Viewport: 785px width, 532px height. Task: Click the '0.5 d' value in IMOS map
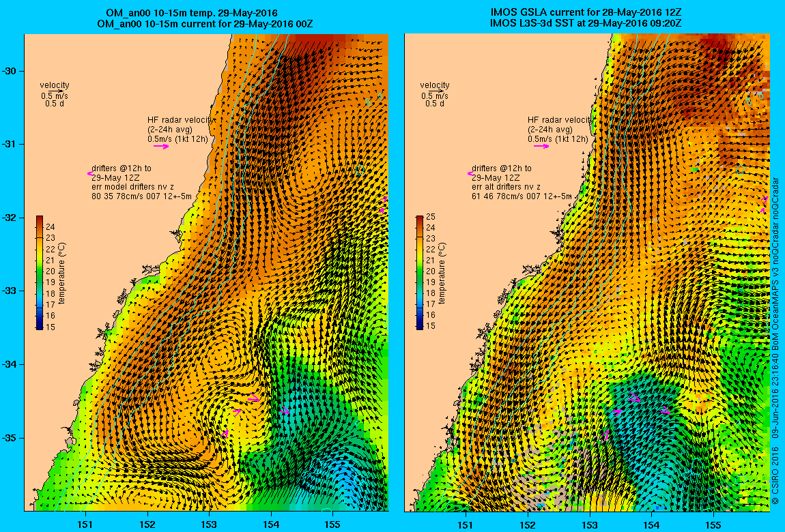[x=435, y=104]
